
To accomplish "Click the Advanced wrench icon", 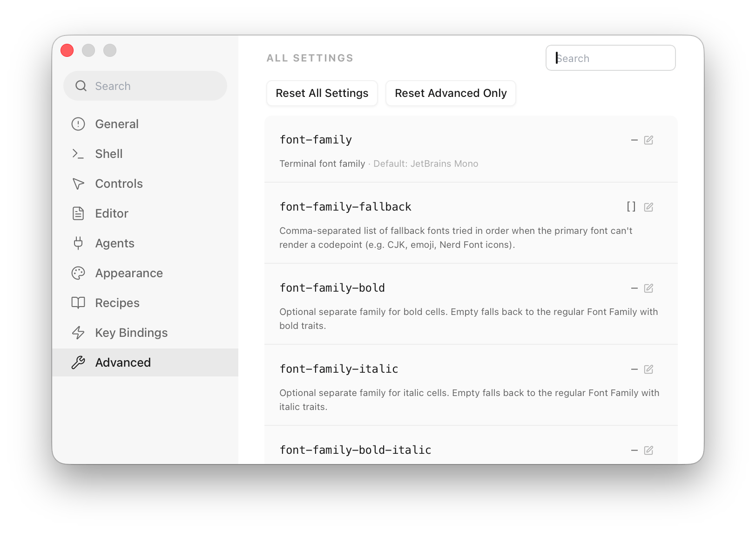I will [x=78, y=362].
